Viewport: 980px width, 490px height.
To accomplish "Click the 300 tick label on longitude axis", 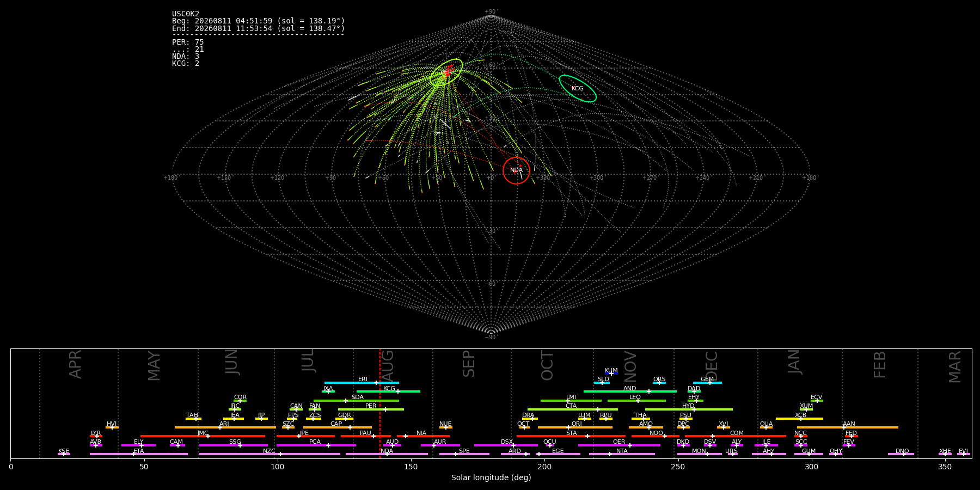I will click(811, 467).
